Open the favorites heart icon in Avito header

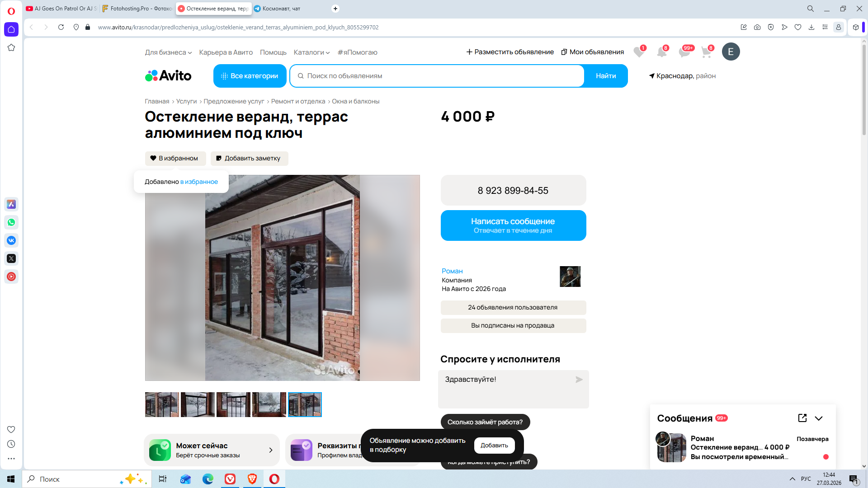click(638, 52)
